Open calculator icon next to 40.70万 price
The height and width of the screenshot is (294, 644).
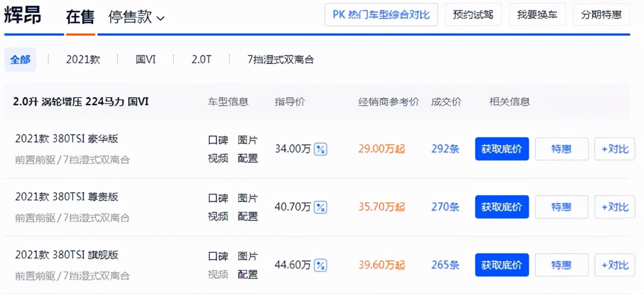tap(320, 207)
